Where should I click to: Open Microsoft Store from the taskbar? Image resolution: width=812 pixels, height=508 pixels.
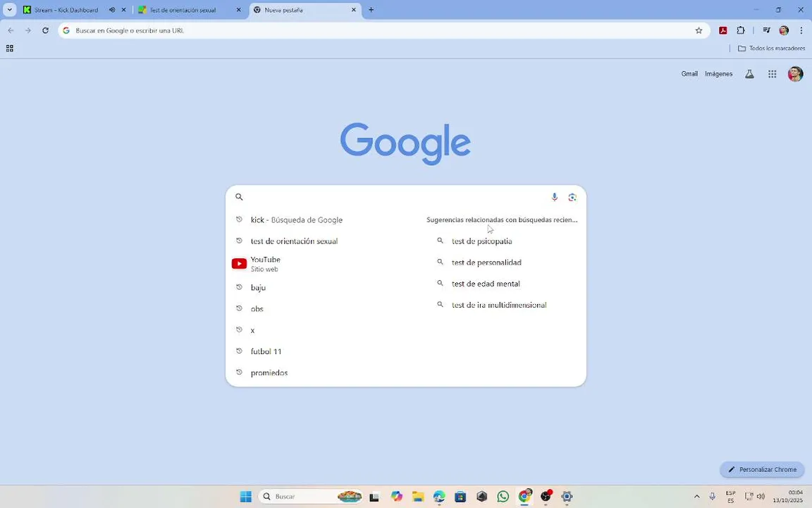pos(460,497)
